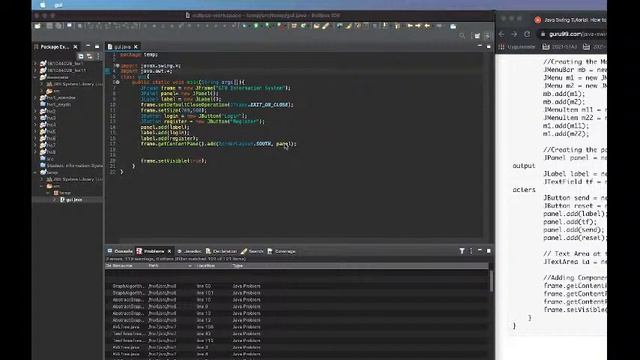Switch to the Console tab
640x360 pixels.
pos(120,251)
